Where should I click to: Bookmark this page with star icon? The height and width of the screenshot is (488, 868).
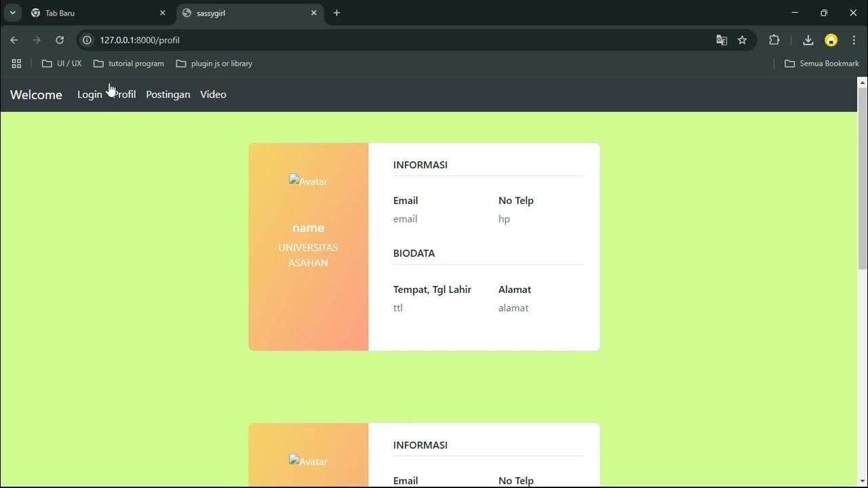[x=743, y=40]
